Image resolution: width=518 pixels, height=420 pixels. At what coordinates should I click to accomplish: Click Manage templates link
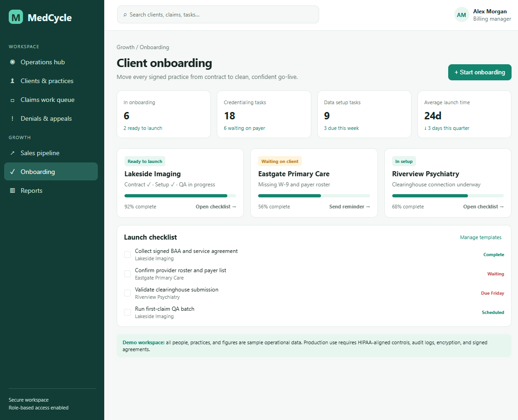pos(481,237)
